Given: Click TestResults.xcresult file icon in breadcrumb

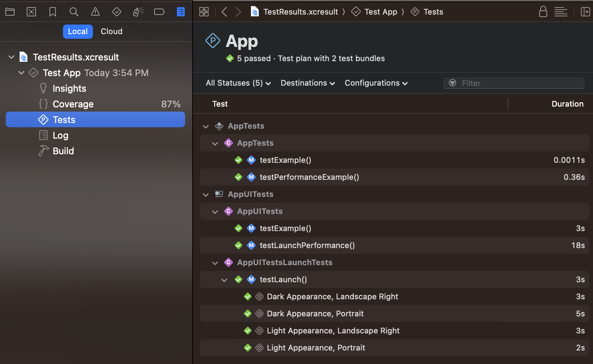Looking at the screenshot, I should [255, 12].
